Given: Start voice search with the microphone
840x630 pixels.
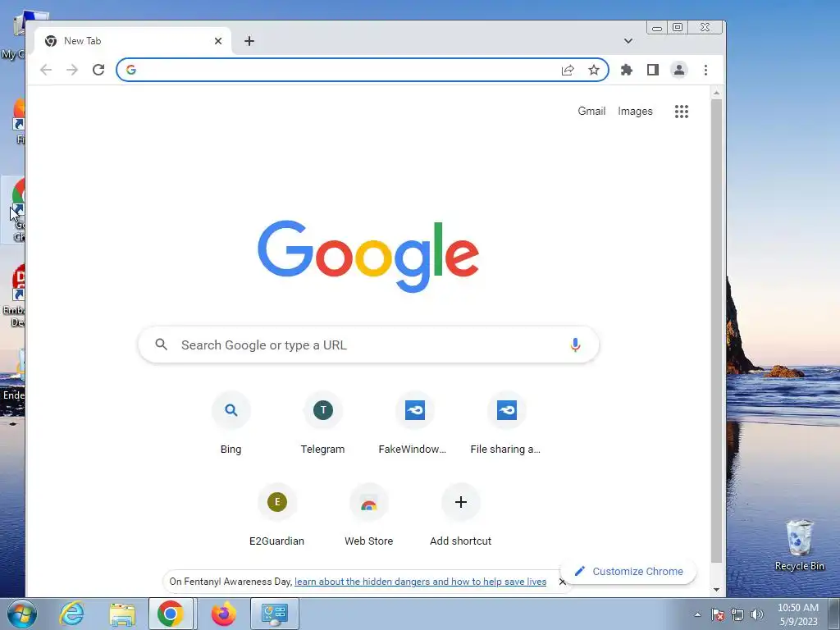Looking at the screenshot, I should click(x=575, y=345).
